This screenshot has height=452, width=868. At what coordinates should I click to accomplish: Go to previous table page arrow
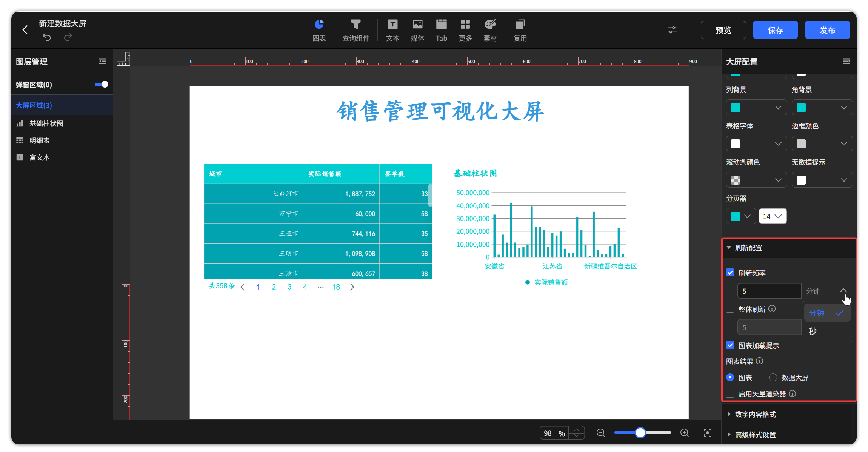[243, 287]
